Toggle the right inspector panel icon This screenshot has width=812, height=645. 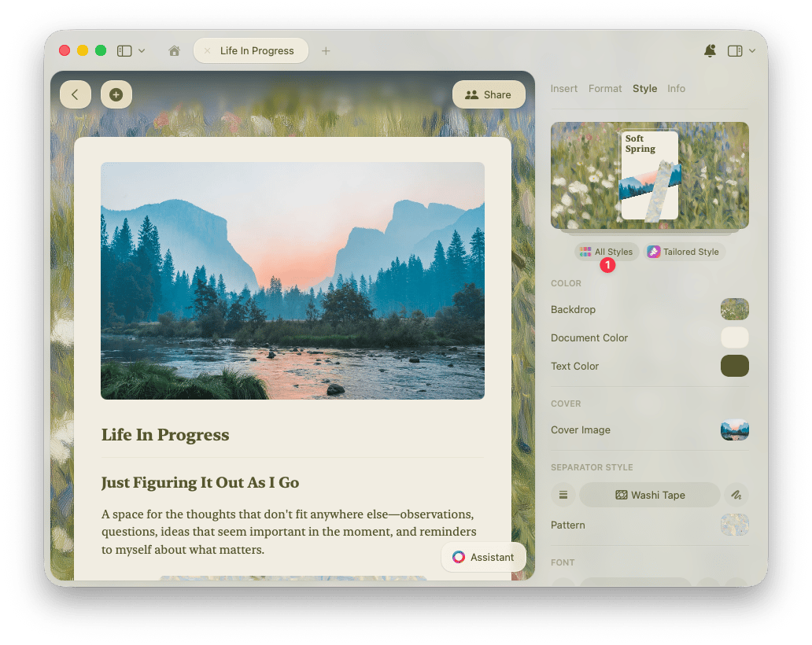point(735,50)
